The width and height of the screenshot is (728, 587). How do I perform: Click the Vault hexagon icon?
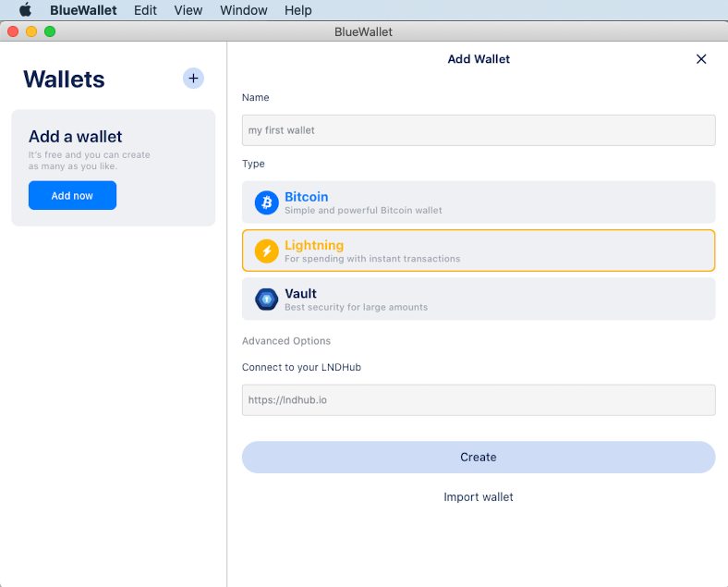click(266, 300)
